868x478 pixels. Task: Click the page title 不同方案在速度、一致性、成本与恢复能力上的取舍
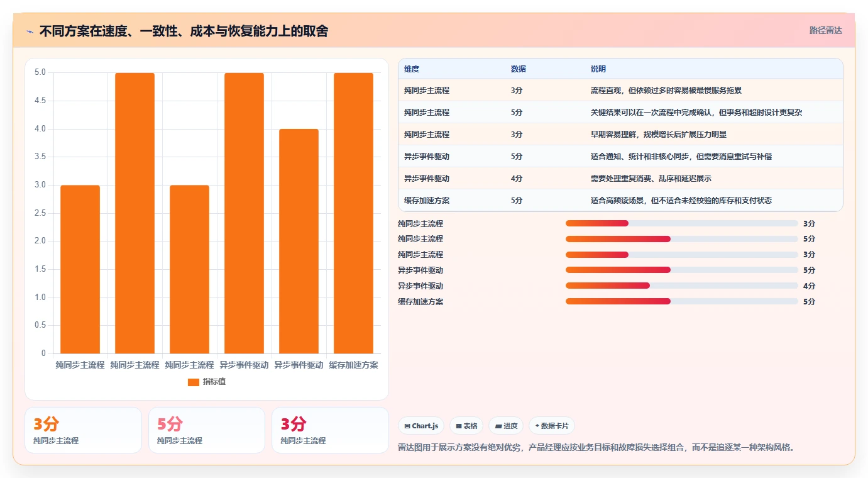tap(184, 31)
